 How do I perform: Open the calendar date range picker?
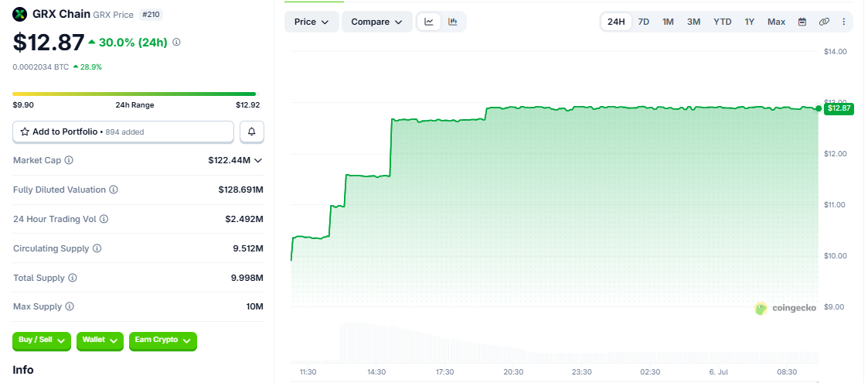(x=802, y=22)
